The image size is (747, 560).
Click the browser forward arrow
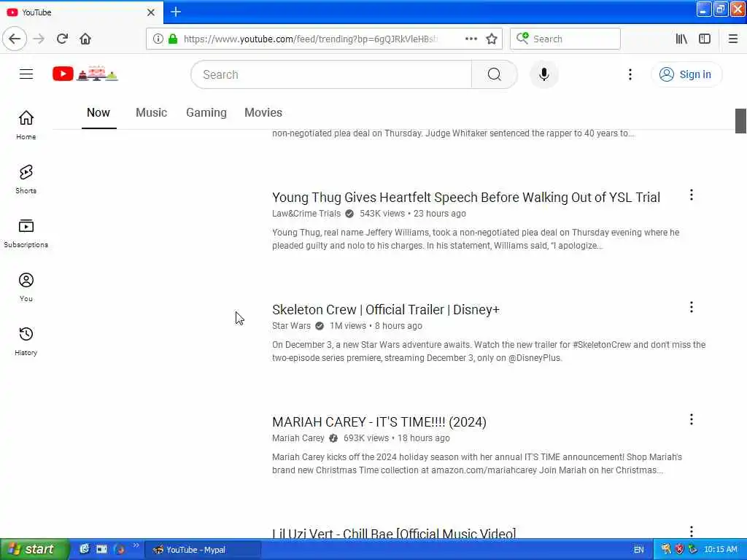39,39
